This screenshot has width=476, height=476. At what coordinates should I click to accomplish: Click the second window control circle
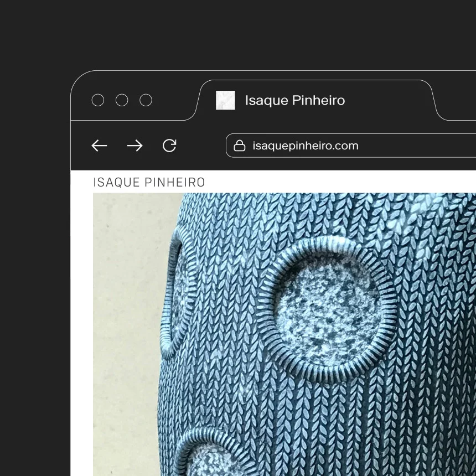pyautogui.click(x=122, y=100)
